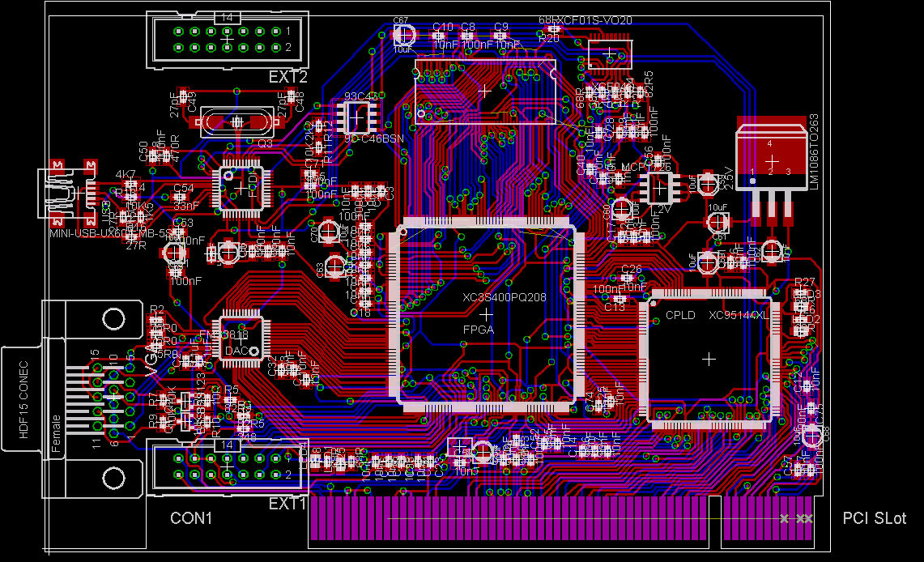
Task: Select the short PCI edge connector fingers
Action: [x=768, y=518]
